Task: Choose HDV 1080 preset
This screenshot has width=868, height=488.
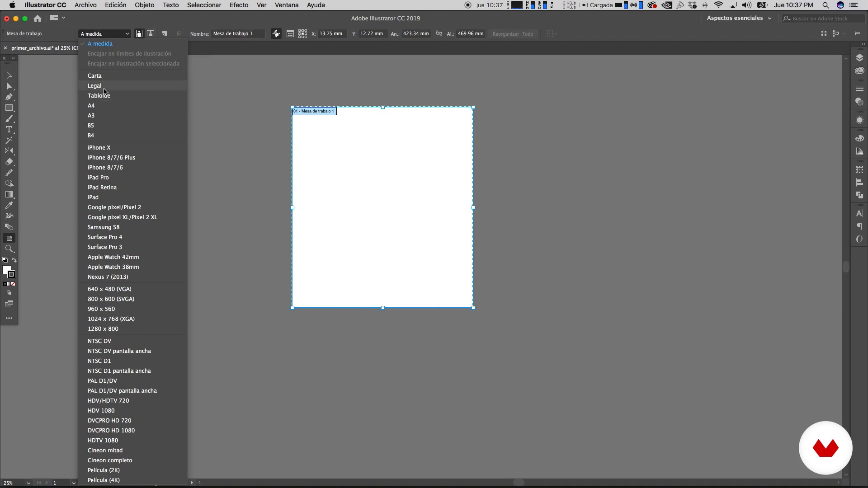Action: (x=133, y=410)
